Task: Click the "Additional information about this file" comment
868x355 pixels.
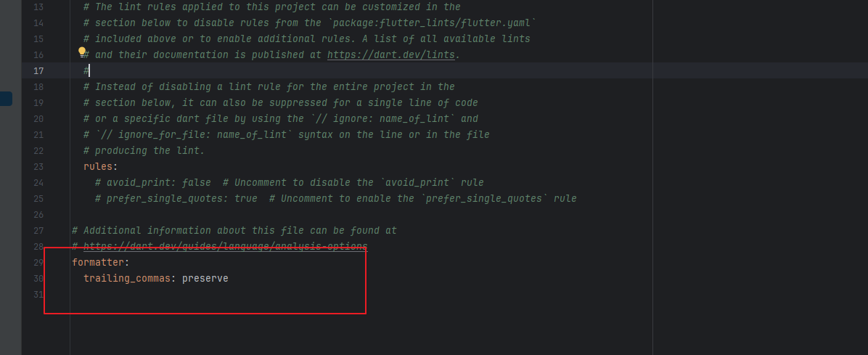Action: 234,230
